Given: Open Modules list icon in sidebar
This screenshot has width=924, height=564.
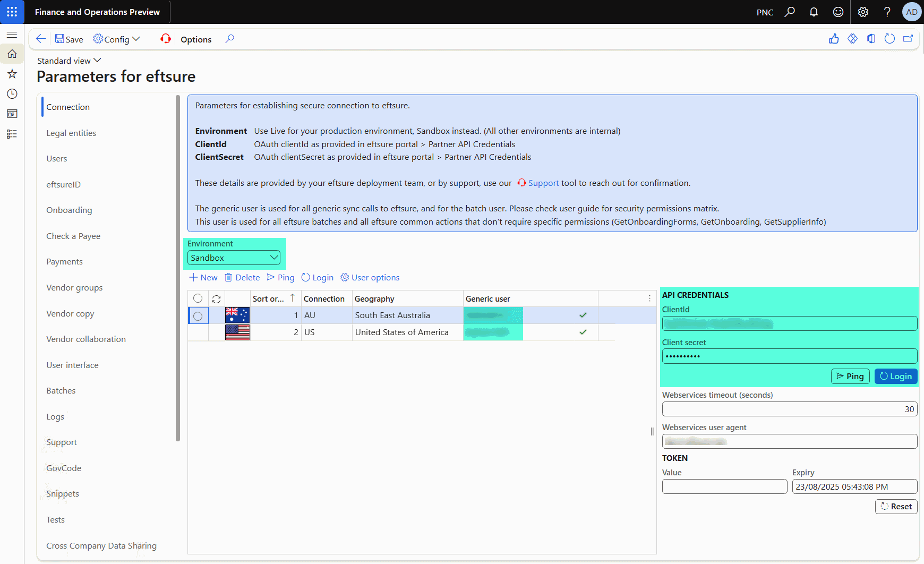Looking at the screenshot, I should pos(12,134).
